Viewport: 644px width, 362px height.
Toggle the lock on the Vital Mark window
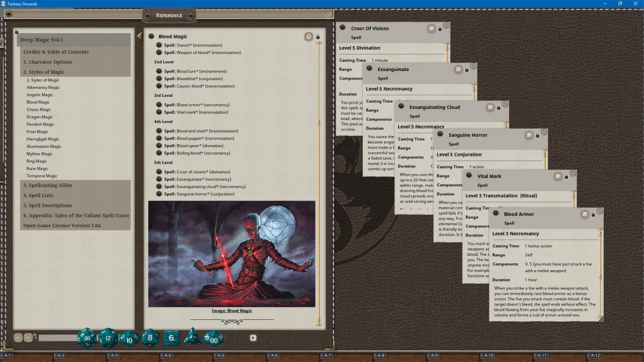(x=566, y=177)
